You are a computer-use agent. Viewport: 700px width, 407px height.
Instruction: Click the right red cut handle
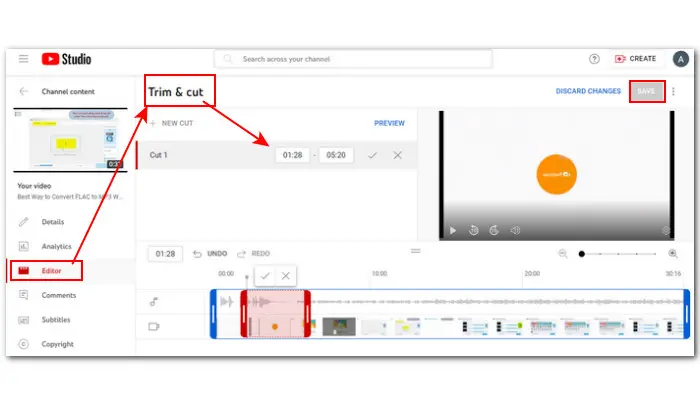308,314
